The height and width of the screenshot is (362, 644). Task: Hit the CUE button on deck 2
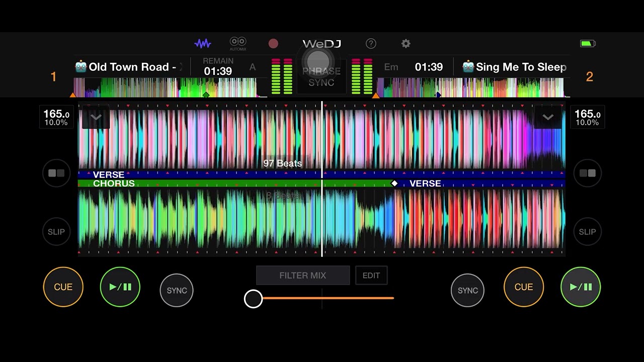(524, 287)
